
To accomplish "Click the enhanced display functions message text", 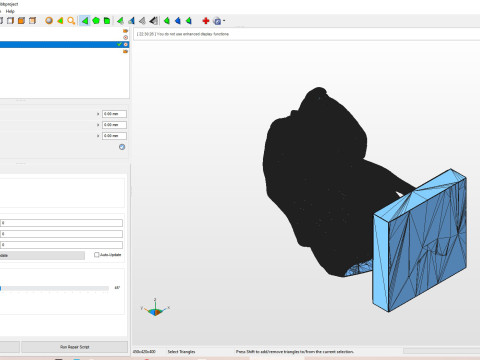I will [183, 34].
